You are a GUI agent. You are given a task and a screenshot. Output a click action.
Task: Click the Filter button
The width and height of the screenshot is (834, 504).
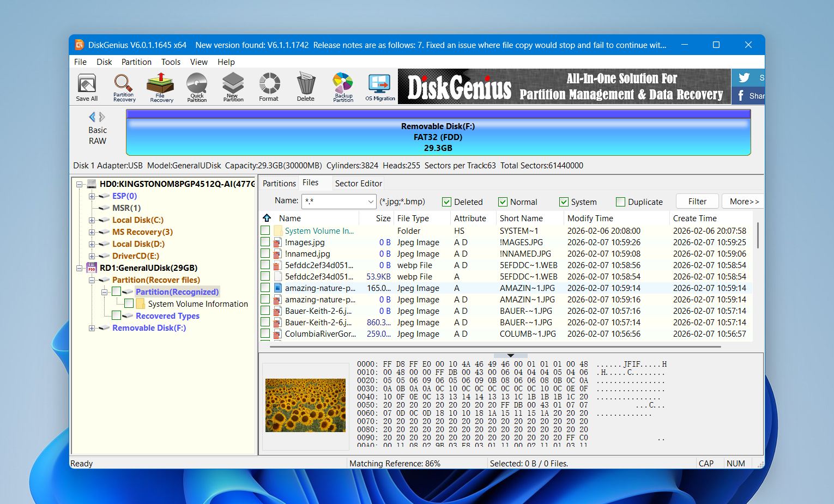697,201
